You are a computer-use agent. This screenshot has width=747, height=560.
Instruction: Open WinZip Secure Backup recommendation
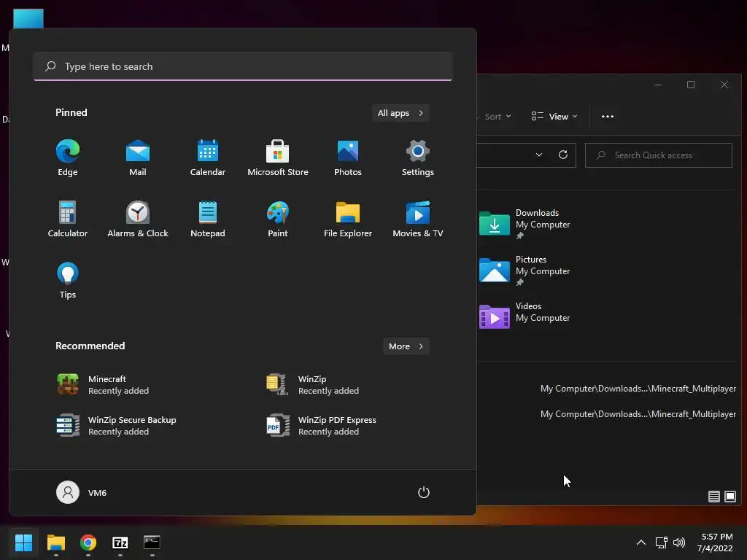(x=117, y=426)
